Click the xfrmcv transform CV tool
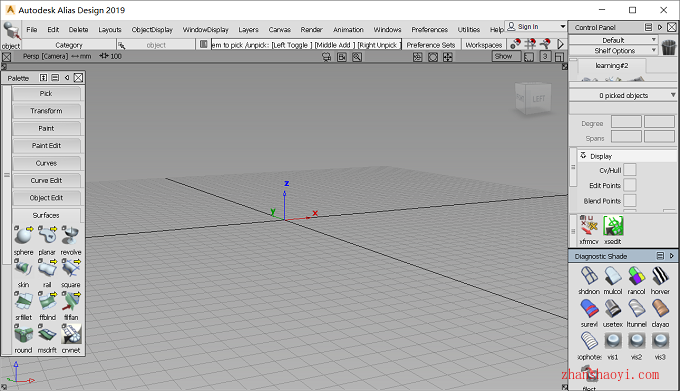The image size is (680, 391). (589, 226)
